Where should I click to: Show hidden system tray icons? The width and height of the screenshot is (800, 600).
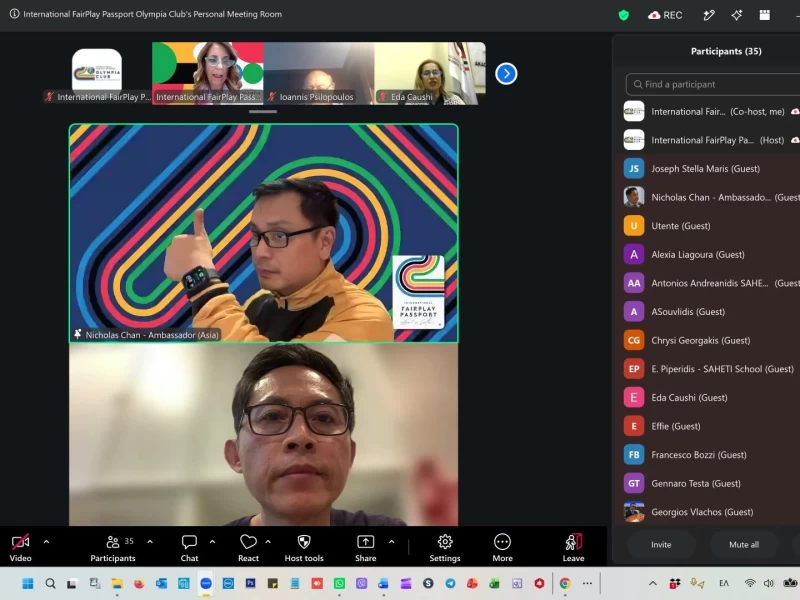pyautogui.click(x=653, y=583)
